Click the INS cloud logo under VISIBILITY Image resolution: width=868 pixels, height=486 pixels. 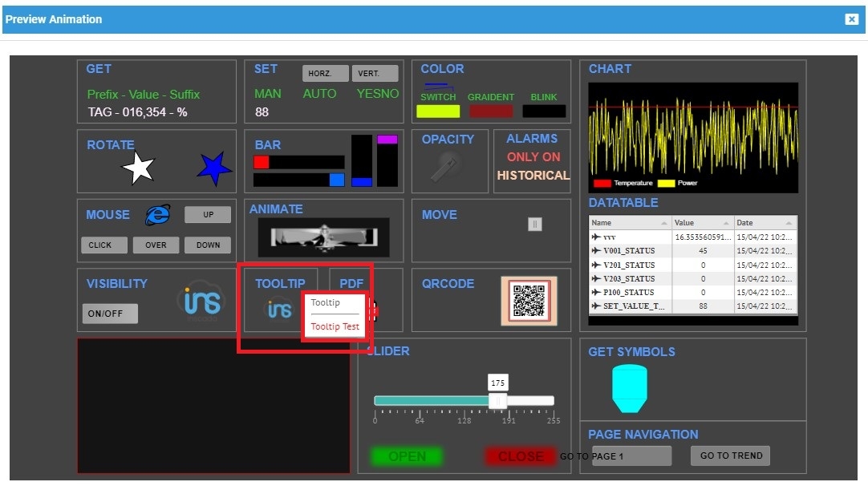201,302
